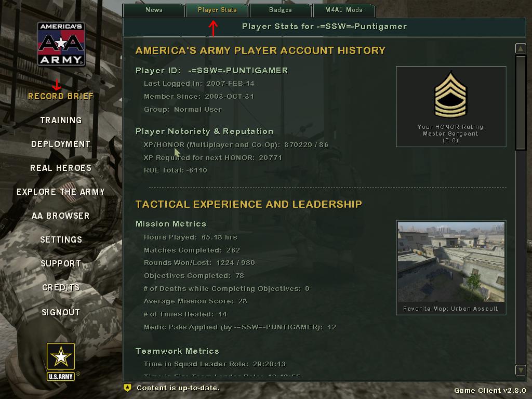Click '# of Deaths while Completing Objectives: 0'
532x399 pixels.
click(x=227, y=289)
